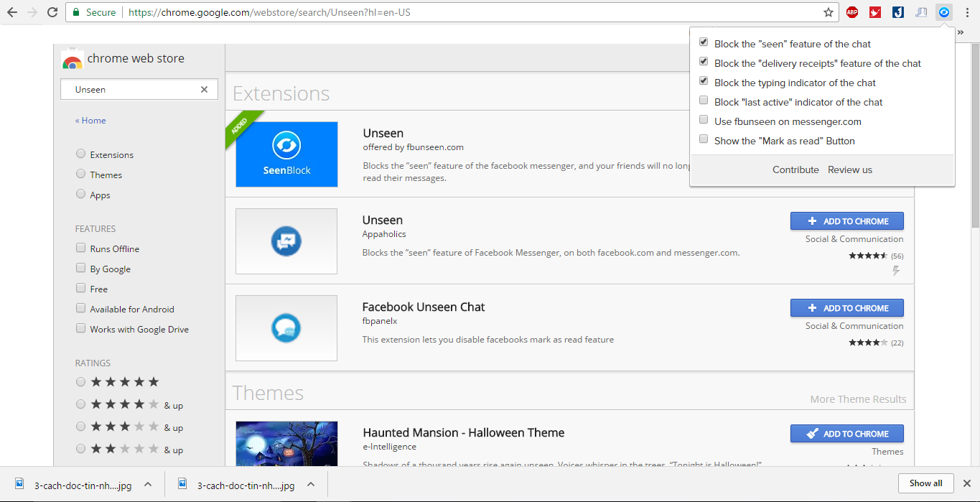Click Review us in the extension popup
The height and width of the screenshot is (502, 980).
[x=850, y=170]
